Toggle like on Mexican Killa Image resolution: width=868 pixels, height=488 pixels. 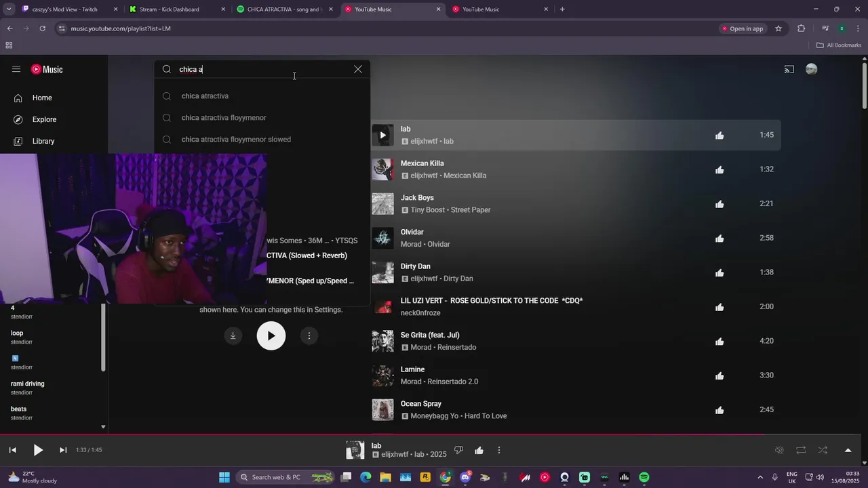[719, 169]
